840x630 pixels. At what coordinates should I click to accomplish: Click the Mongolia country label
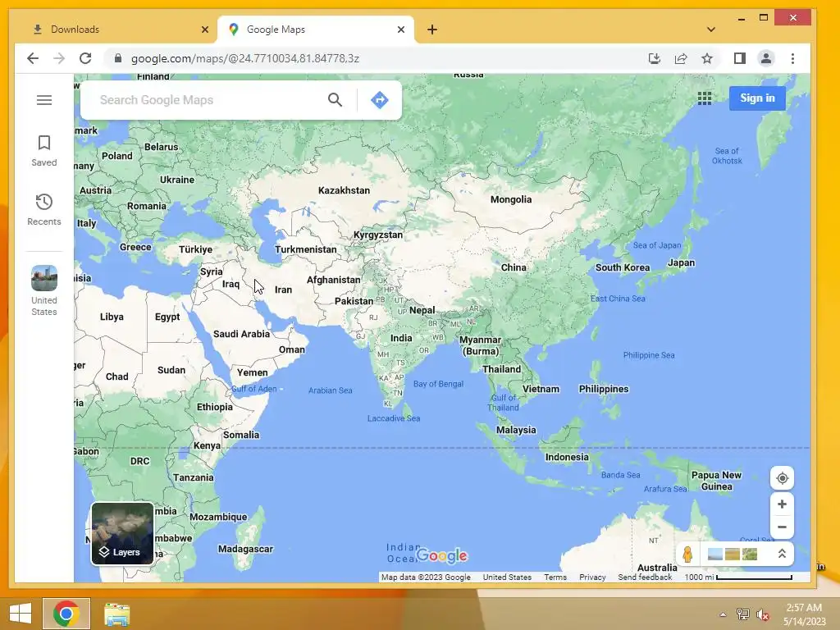(x=511, y=199)
